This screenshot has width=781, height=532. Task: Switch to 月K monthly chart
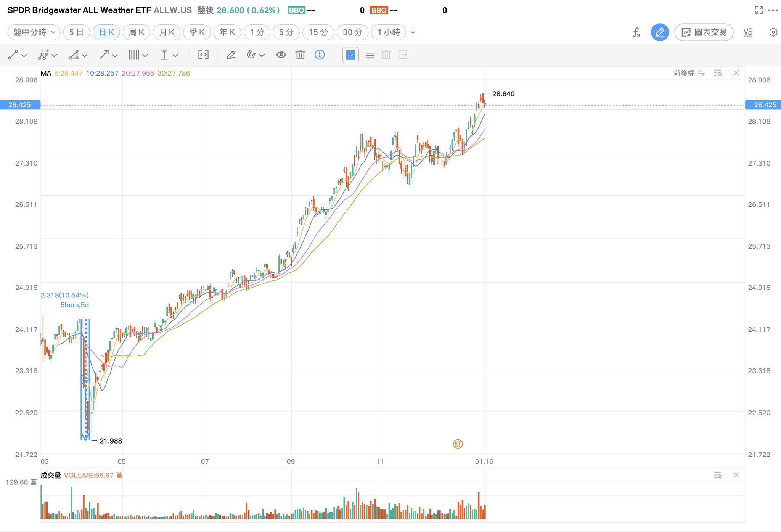pos(167,32)
